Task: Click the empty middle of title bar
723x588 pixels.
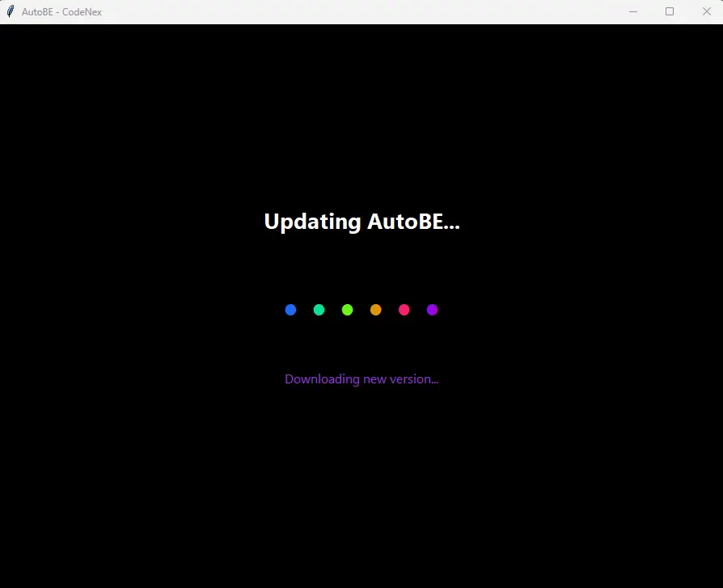Action: click(364, 11)
